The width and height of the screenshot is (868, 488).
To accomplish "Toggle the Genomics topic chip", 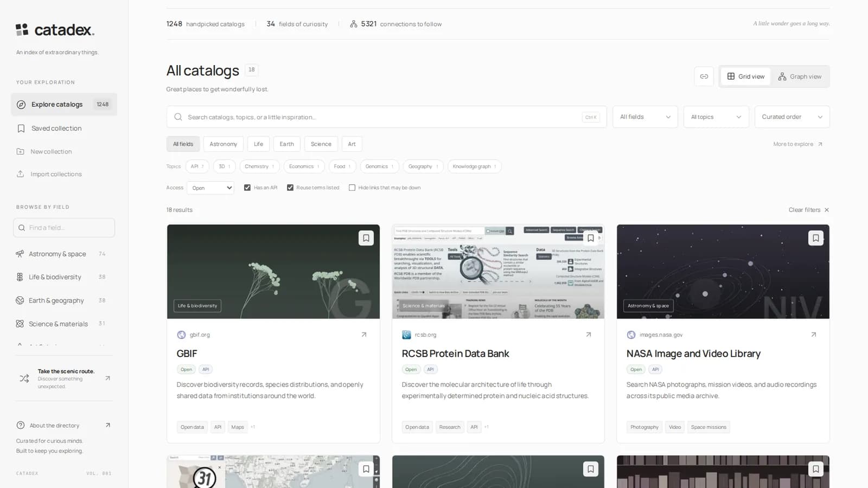I will 379,166.
